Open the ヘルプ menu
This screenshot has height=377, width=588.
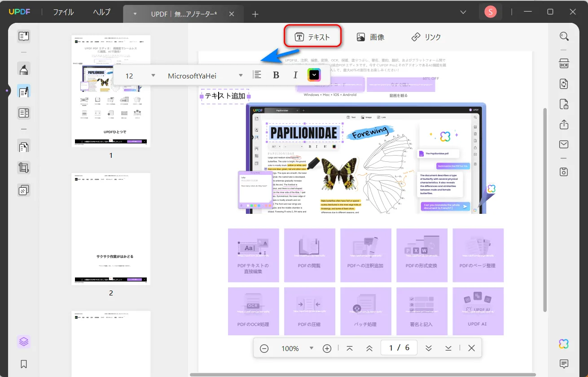pyautogui.click(x=101, y=12)
